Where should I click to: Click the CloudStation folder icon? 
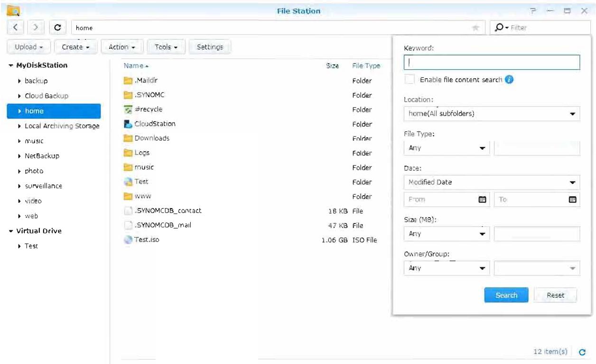(x=128, y=124)
